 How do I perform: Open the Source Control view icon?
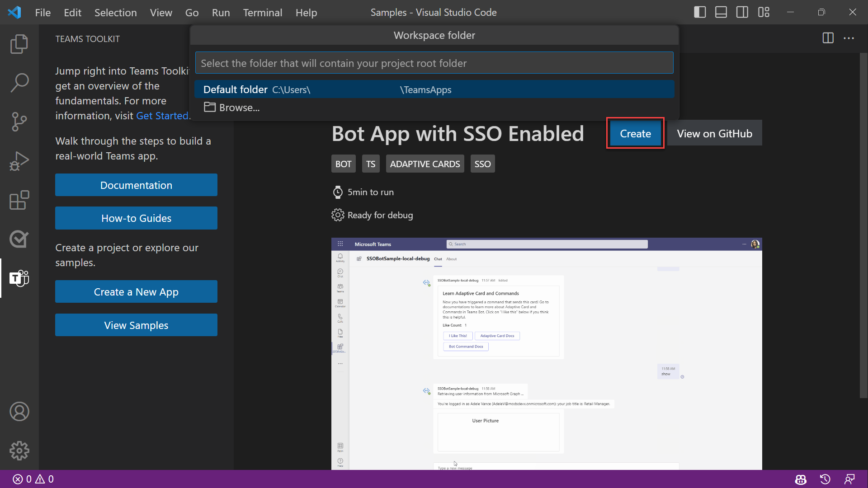click(x=19, y=122)
